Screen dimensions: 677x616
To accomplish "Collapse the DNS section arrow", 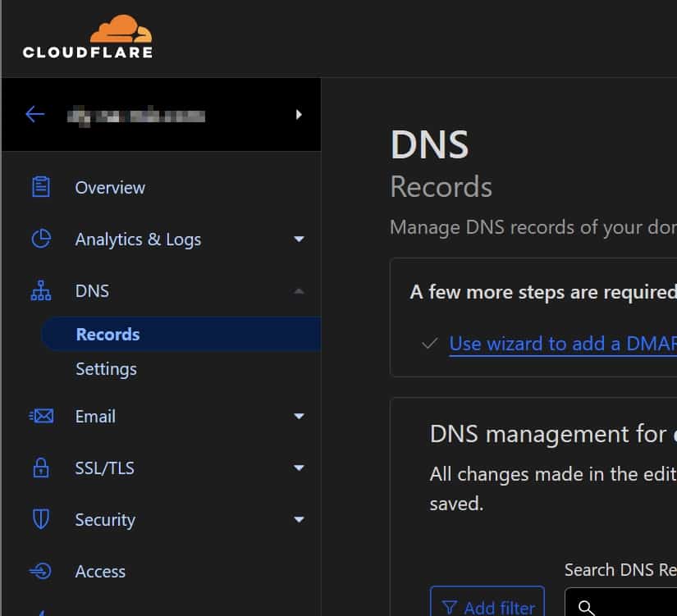I will click(x=299, y=291).
